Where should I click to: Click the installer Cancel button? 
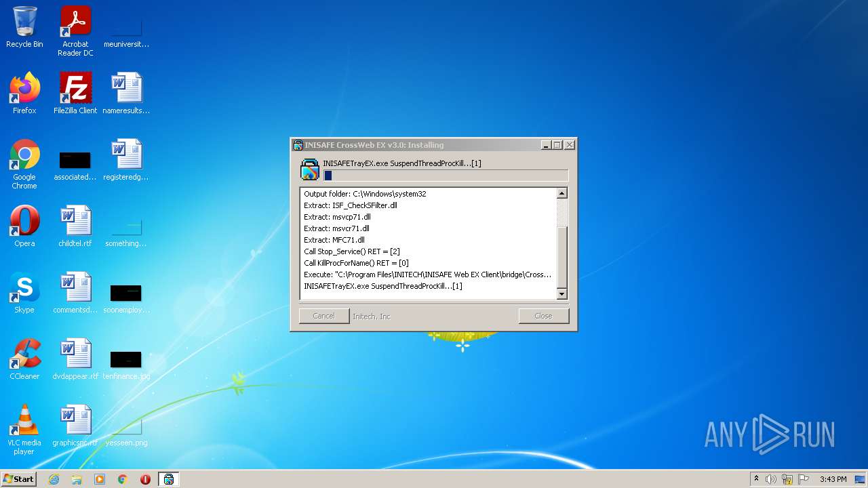pyautogui.click(x=324, y=316)
